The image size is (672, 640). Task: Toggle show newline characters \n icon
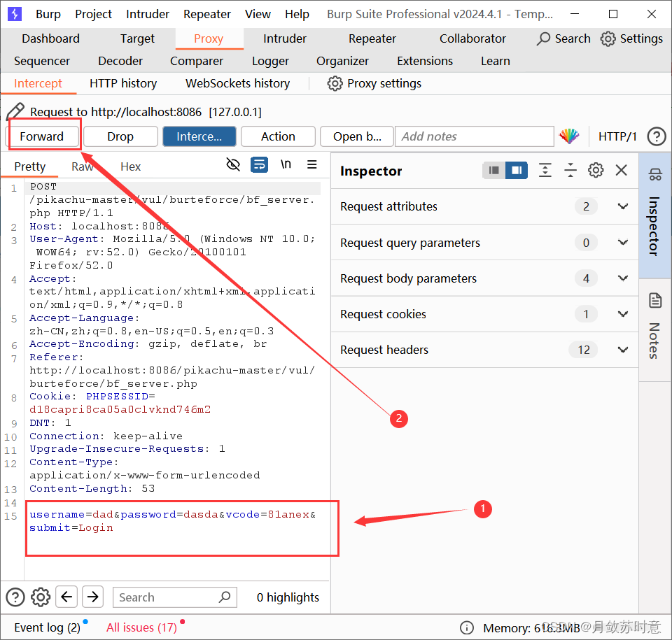click(x=286, y=164)
